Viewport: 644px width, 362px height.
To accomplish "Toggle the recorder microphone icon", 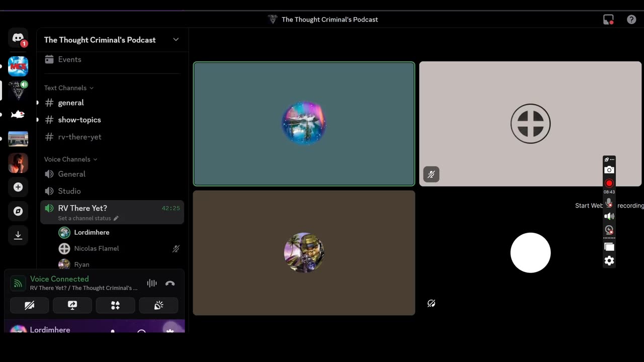I will point(609,203).
